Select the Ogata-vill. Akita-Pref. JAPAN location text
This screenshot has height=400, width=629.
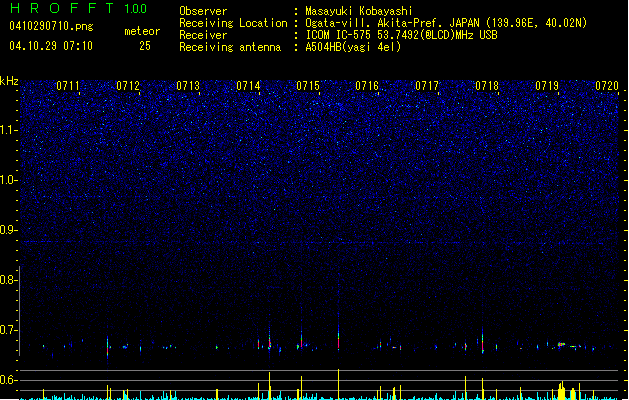tap(446, 23)
